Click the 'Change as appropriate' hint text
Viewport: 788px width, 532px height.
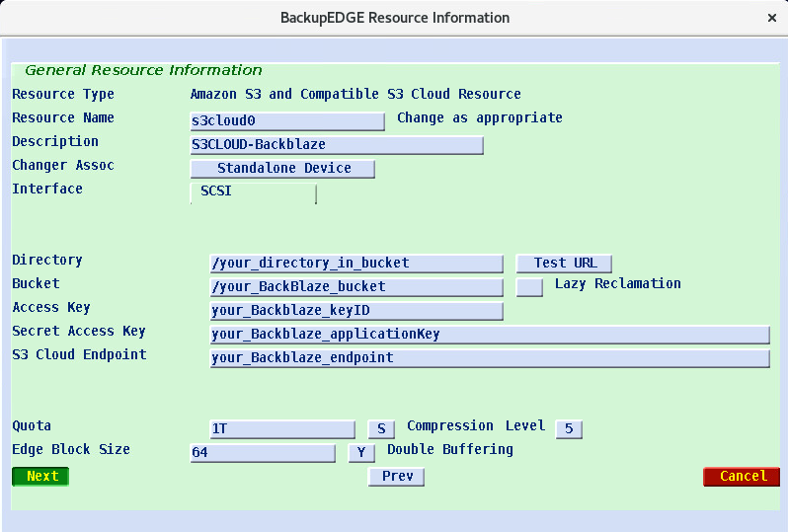tap(480, 118)
